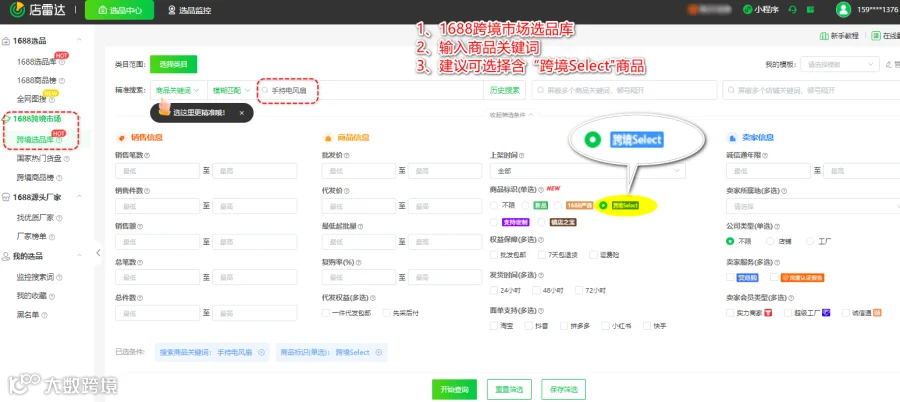Click help icon beside 销售笔数 label
This screenshot has height=402, width=900.
[147, 156]
